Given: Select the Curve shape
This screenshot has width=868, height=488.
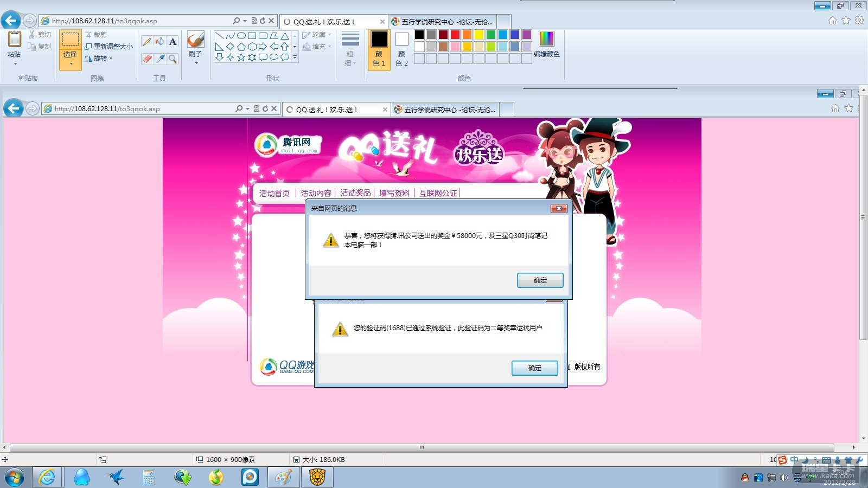Looking at the screenshot, I should (x=230, y=36).
